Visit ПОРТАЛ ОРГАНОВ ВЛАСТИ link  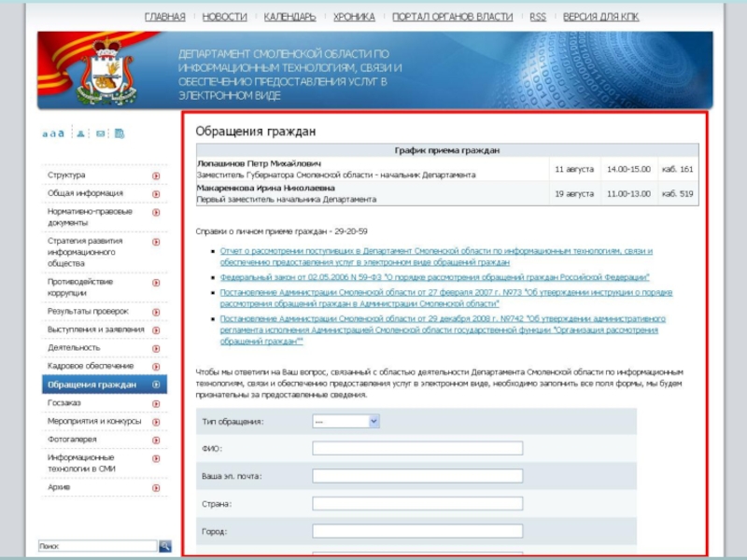tap(453, 17)
